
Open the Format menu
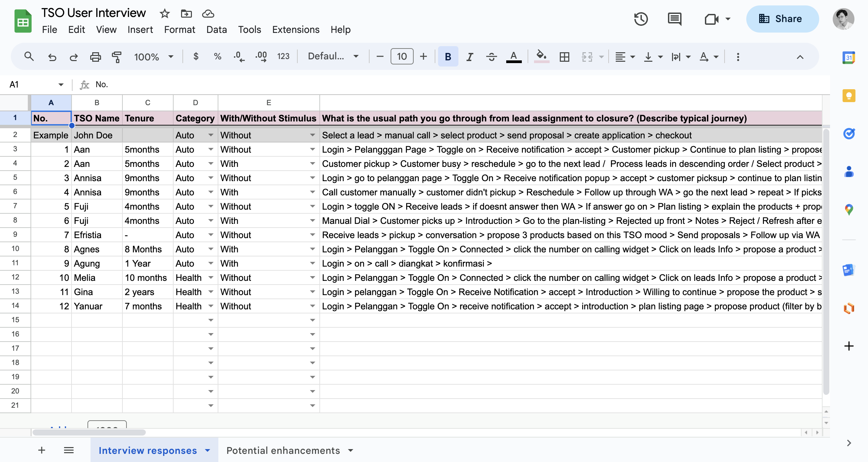[x=179, y=30]
